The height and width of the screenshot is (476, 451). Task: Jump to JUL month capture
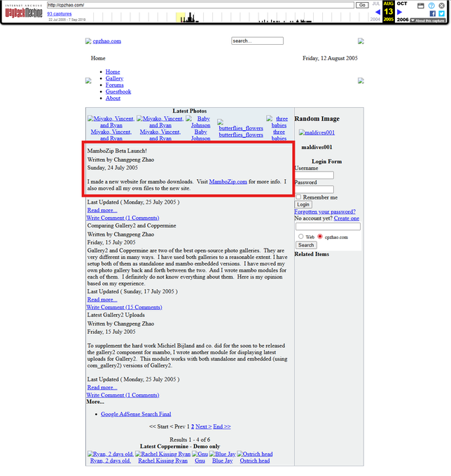376,3
